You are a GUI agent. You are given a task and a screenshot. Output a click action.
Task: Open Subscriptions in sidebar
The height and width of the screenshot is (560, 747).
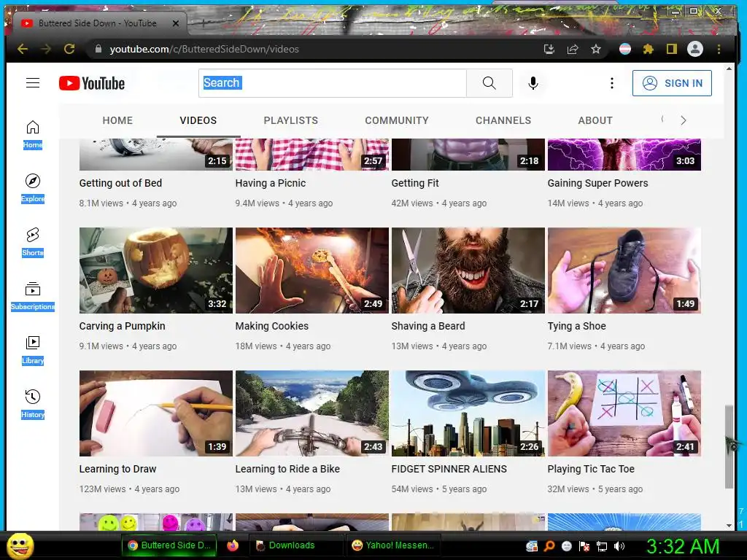tap(32, 295)
